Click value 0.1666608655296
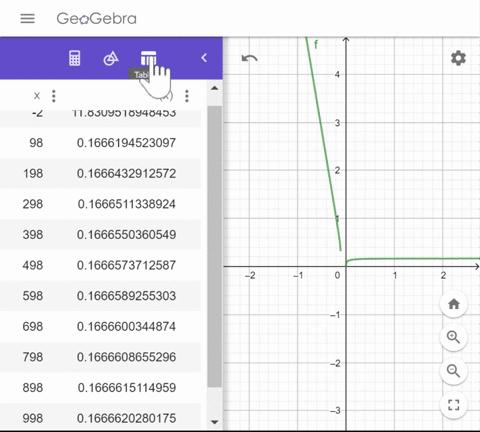The image size is (480, 432). [126, 357]
